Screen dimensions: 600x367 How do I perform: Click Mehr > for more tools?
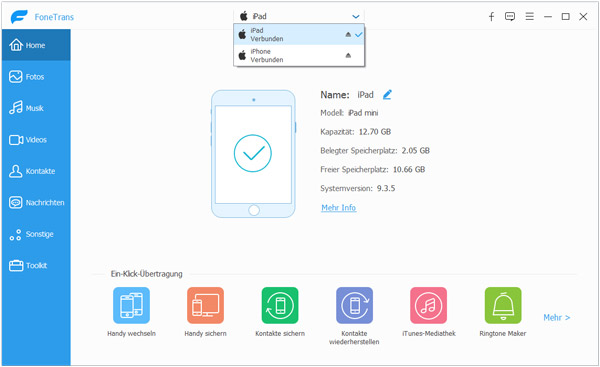pos(557,317)
